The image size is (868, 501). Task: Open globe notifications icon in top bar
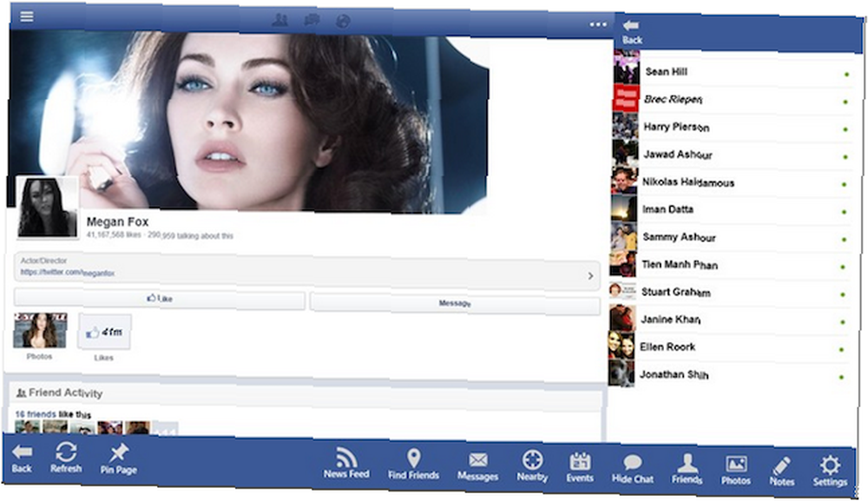[343, 21]
